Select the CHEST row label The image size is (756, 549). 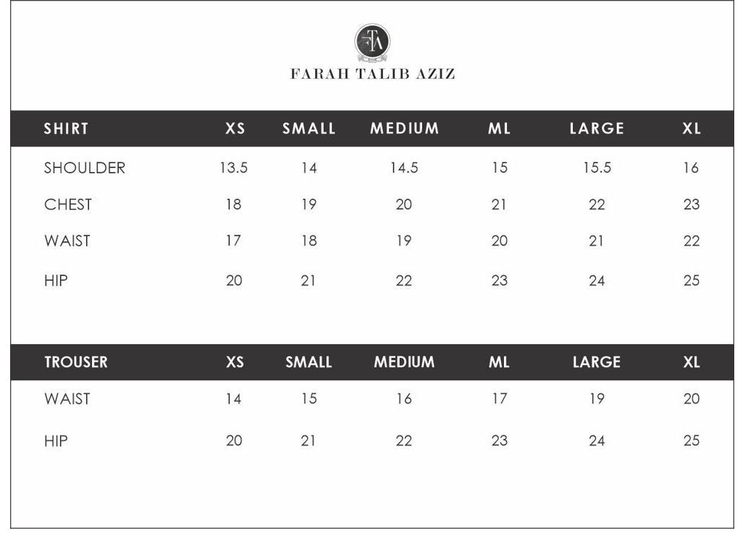pyautogui.click(x=68, y=205)
